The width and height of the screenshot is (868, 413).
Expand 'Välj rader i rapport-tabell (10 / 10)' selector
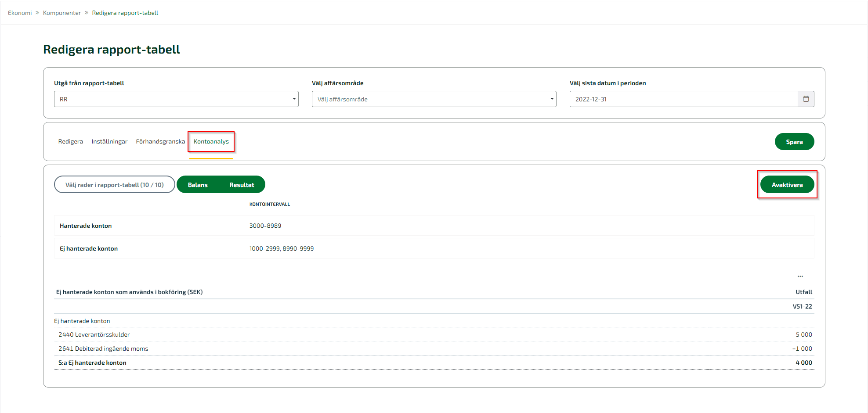pos(115,185)
